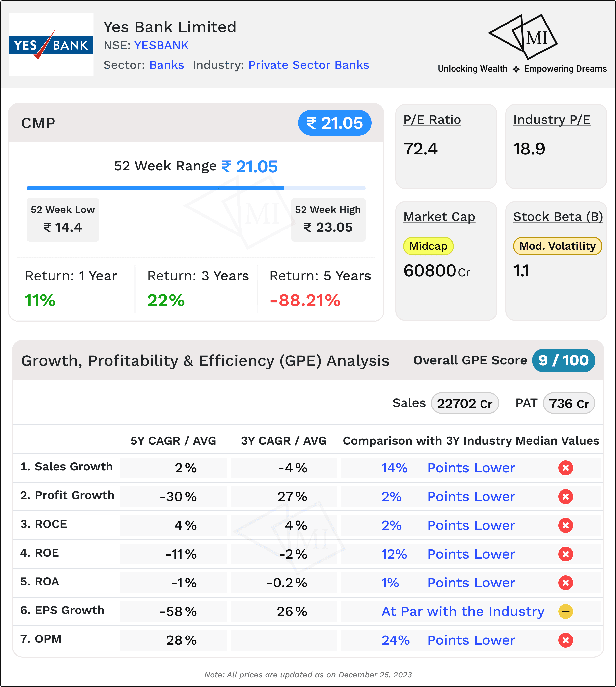Click the 52 week range progress bar

point(196,188)
